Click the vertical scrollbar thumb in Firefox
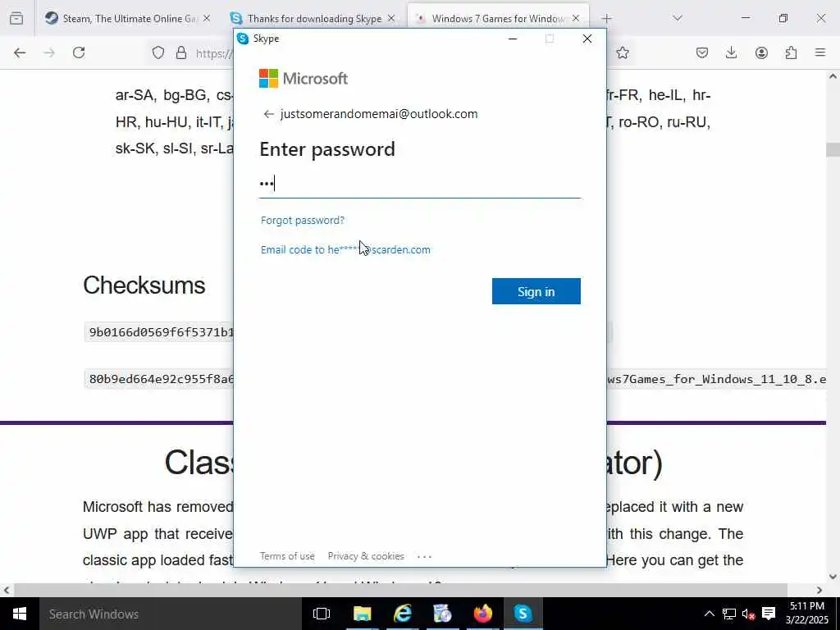Image resolution: width=840 pixels, height=630 pixels. tap(833, 149)
